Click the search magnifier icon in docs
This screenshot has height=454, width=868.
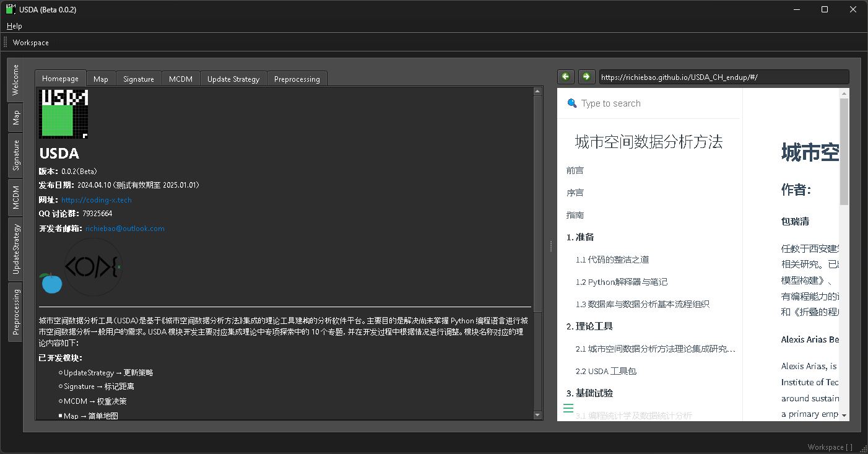(572, 103)
